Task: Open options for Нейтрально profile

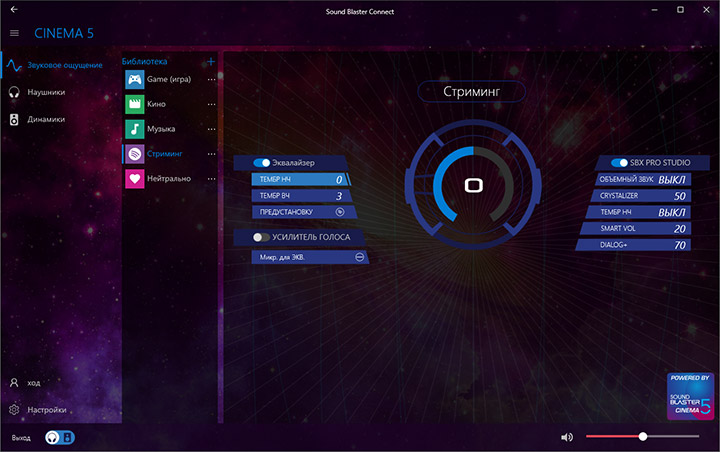Action: [211, 179]
